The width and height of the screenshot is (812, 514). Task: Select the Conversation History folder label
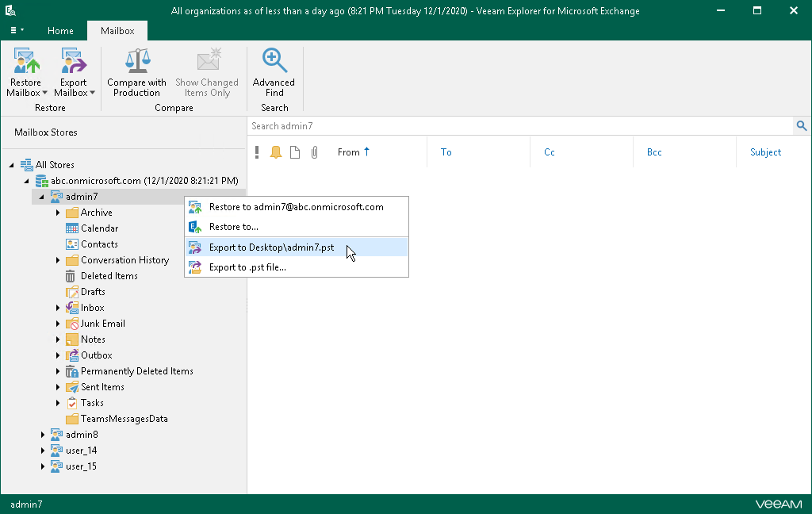(x=124, y=260)
